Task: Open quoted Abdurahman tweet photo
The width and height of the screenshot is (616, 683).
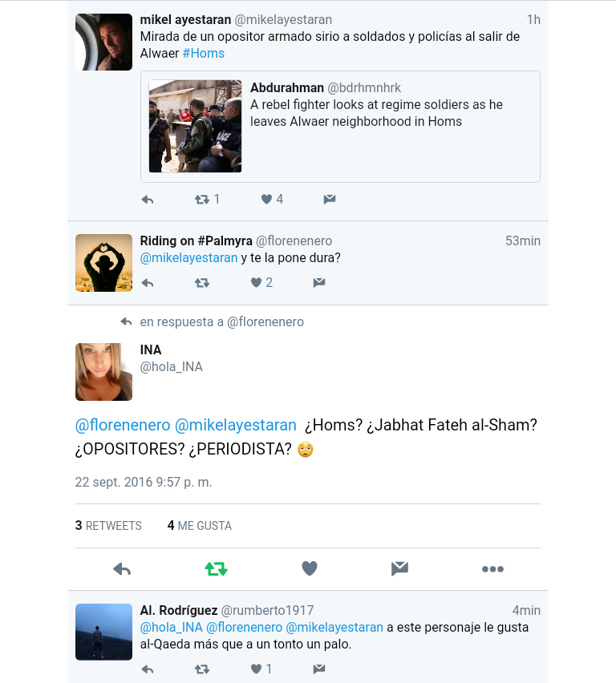Action: click(195, 127)
